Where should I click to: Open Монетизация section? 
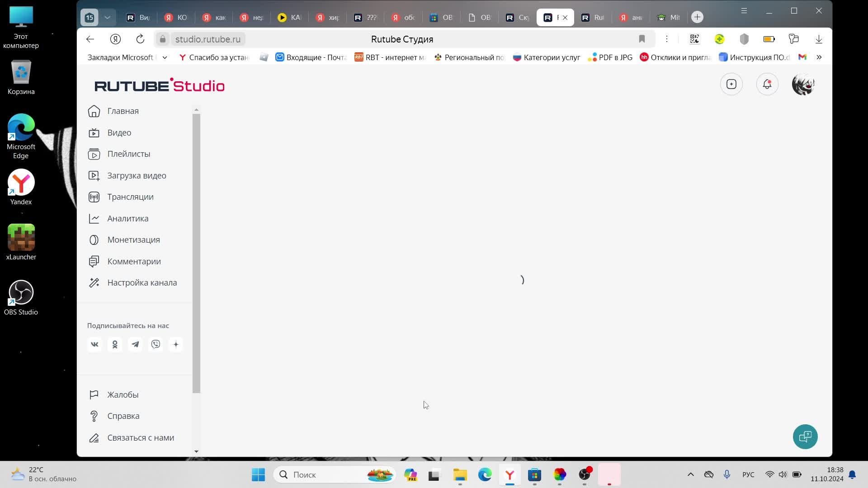[133, 240]
